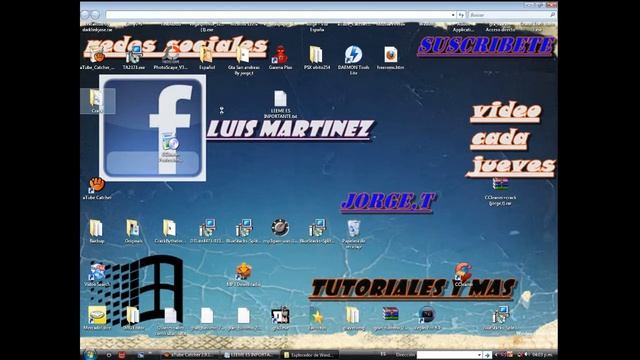Viewport: 640px width, 360px height.
Task: Launch the aTube Catcher shortcut
Action: pyautogui.click(x=97, y=188)
